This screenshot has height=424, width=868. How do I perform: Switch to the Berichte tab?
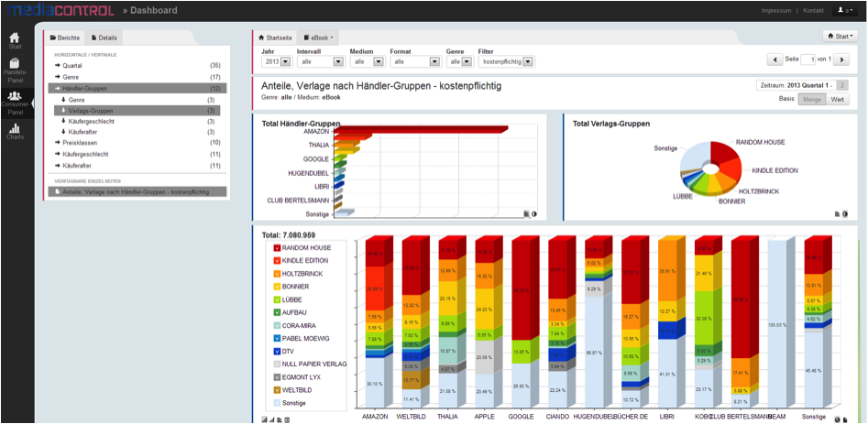[64, 38]
